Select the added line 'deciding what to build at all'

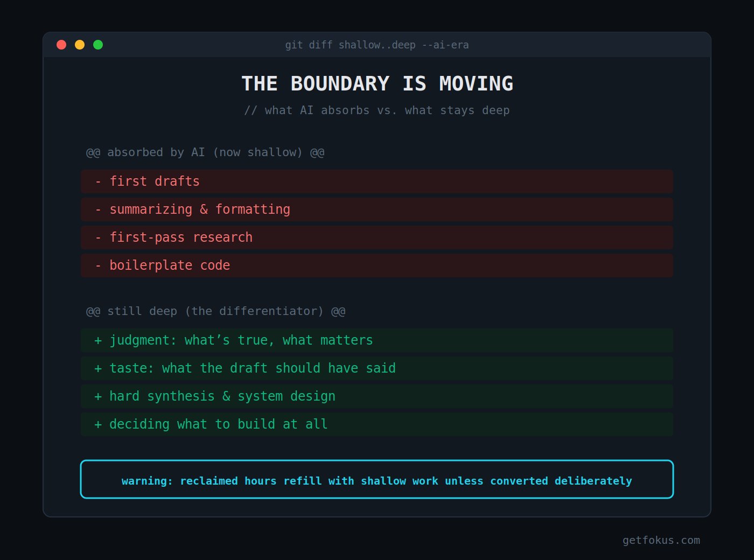(x=377, y=424)
